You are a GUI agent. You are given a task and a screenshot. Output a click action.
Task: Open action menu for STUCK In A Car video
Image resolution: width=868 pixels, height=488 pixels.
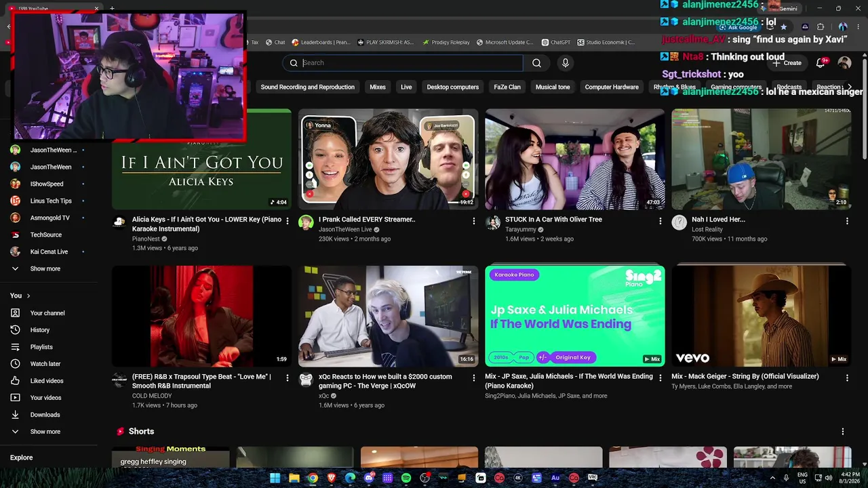[660, 221]
